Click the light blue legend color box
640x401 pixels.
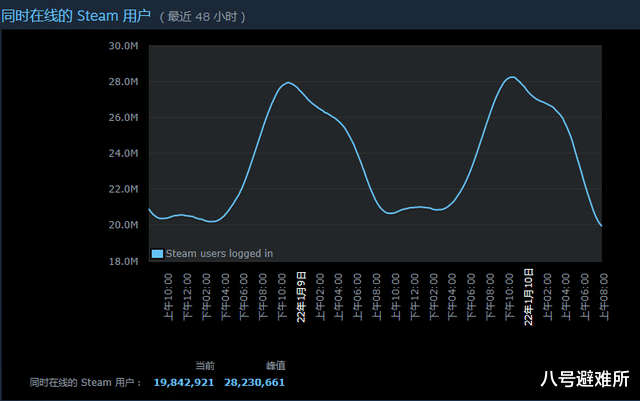(x=157, y=254)
